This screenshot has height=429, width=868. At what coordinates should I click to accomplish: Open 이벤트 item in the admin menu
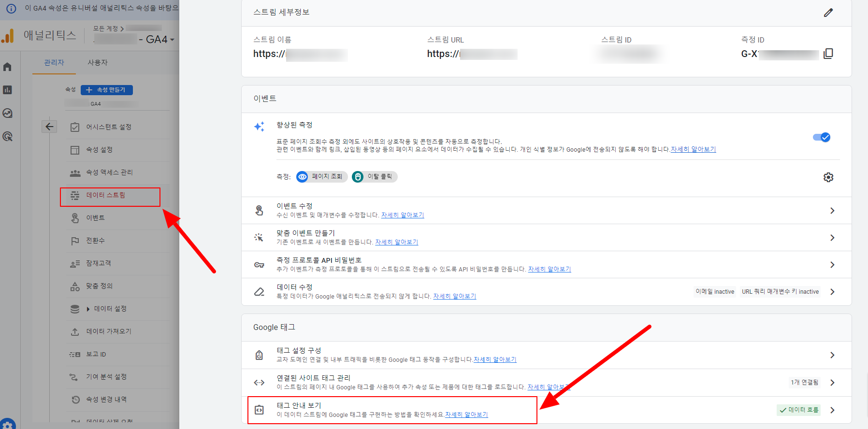(x=95, y=218)
